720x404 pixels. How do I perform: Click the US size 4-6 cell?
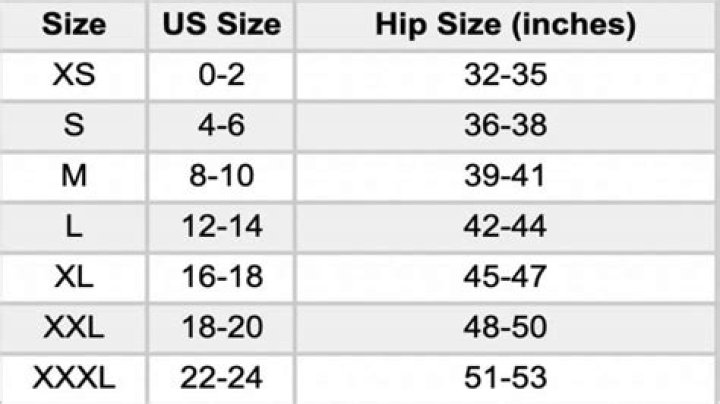pos(222,126)
